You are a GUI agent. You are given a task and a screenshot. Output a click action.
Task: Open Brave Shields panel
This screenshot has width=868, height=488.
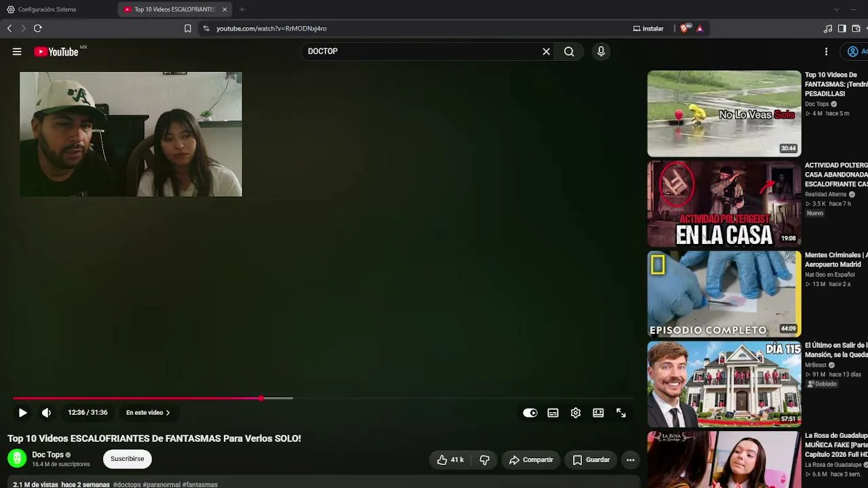point(684,28)
